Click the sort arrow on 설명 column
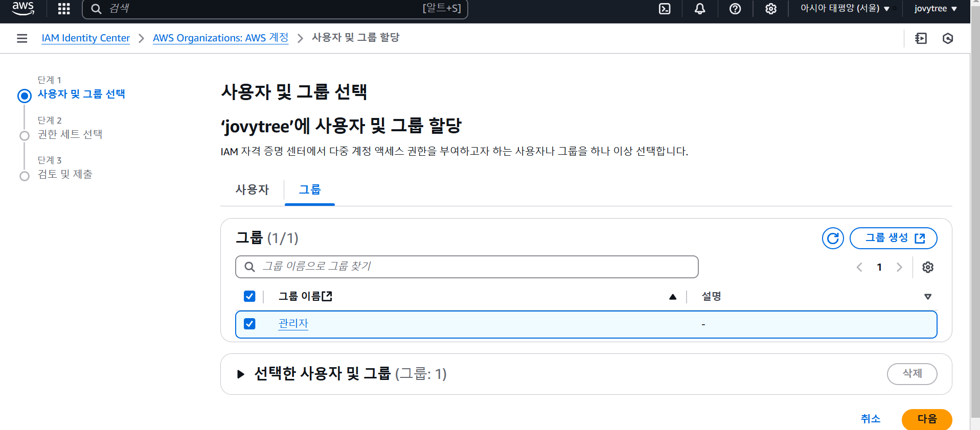 point(928,297)
